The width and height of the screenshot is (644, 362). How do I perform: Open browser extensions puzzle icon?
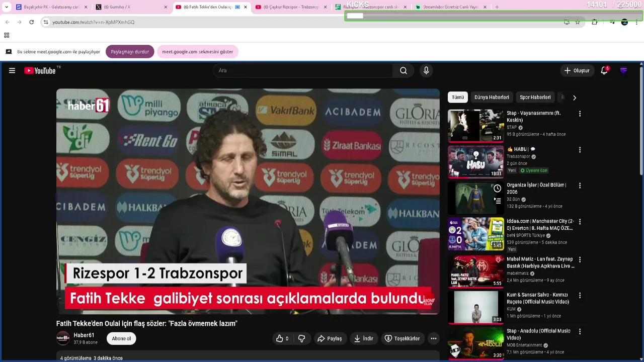tap(595, 22)
